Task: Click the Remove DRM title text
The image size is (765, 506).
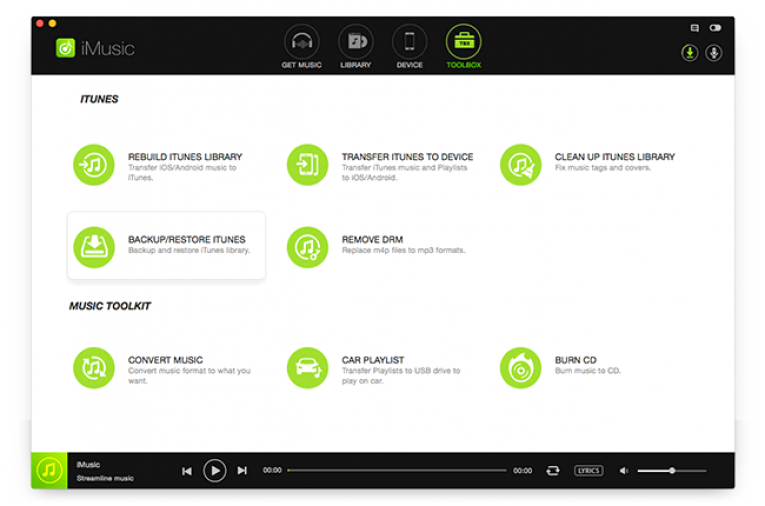Action: click(x=372, y=239)
